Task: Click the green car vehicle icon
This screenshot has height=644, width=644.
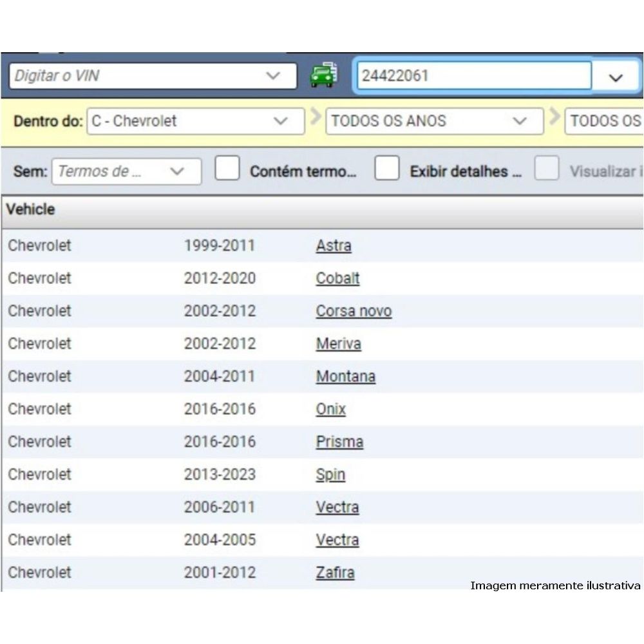Action: click(324, 75)
